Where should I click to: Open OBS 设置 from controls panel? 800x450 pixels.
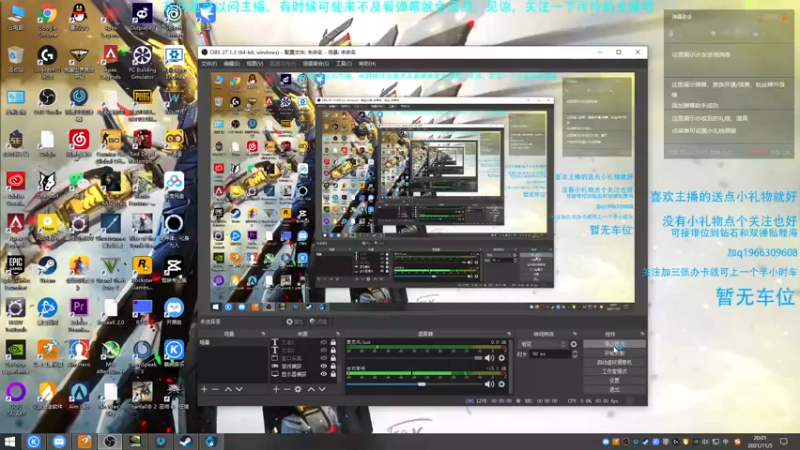coord(614,380)
